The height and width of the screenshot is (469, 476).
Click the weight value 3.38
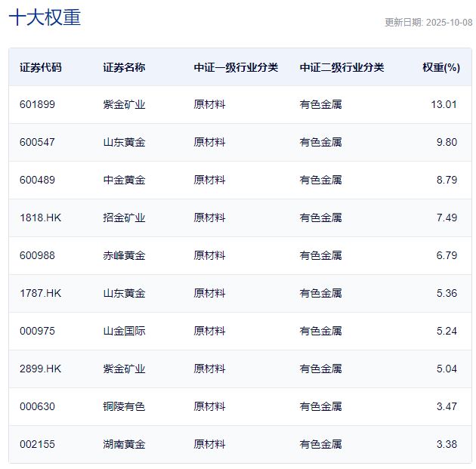447,444
